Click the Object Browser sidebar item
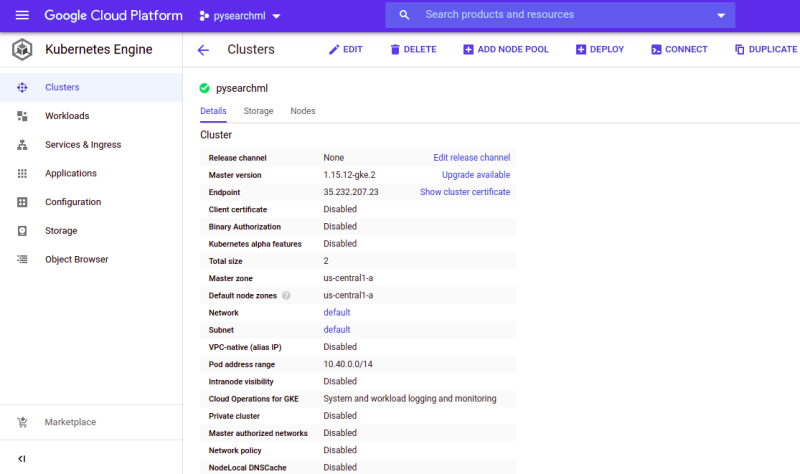 [76, 259]
